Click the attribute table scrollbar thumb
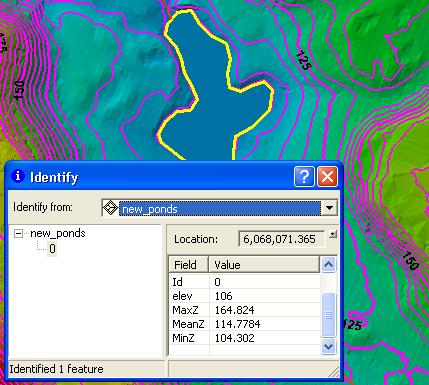This screenshot has width=429, height=385. point(328,315)
